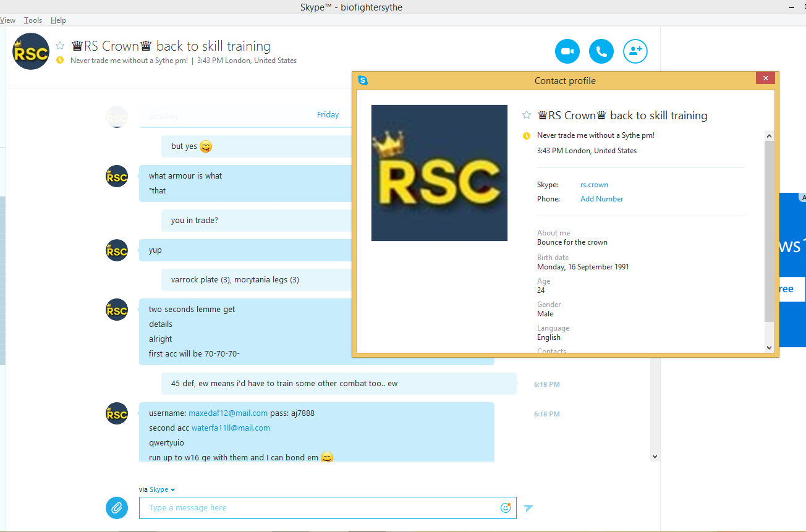Click chat history scrollbar down arrow
This screenshot has width=806, height=532.
point(655,457)
